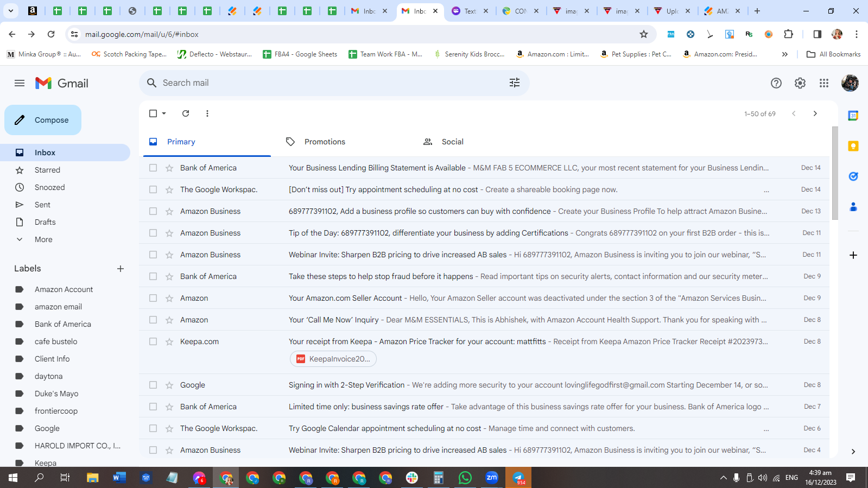This screenshot has height=488, width=868.
Task: Open Gmail support help icon
Action: 776,83
